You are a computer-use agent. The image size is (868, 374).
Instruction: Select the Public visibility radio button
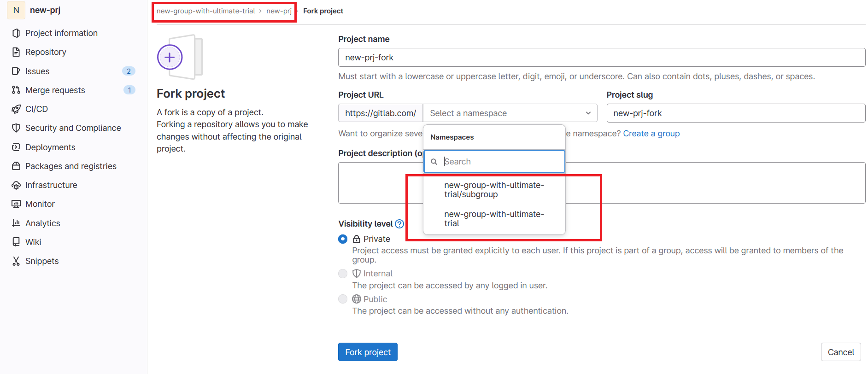[343, 299]
